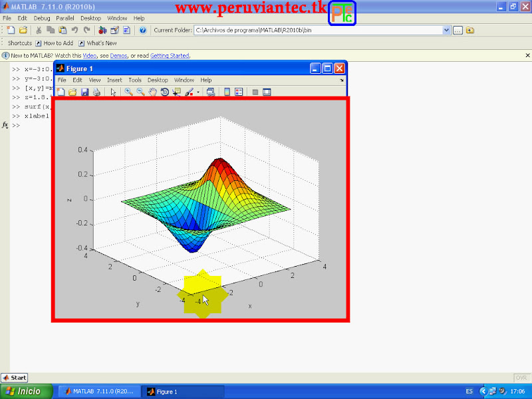Image resolution: width=532 pixels, height=399 pixels.
Task: Switch to MATLAB 7.11.0 in the taskbar
Action: point(99,392)
